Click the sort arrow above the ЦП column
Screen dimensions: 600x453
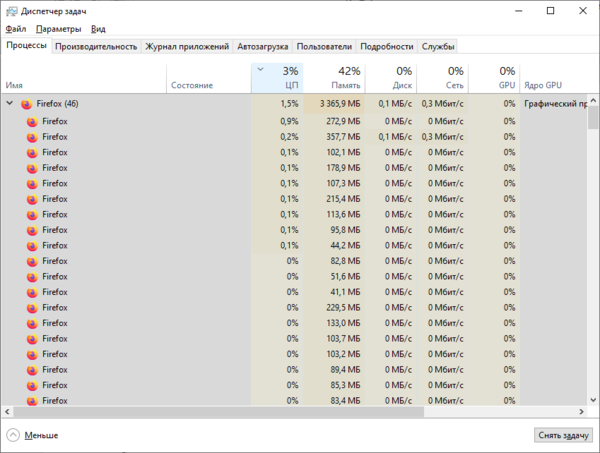(261, 70)
